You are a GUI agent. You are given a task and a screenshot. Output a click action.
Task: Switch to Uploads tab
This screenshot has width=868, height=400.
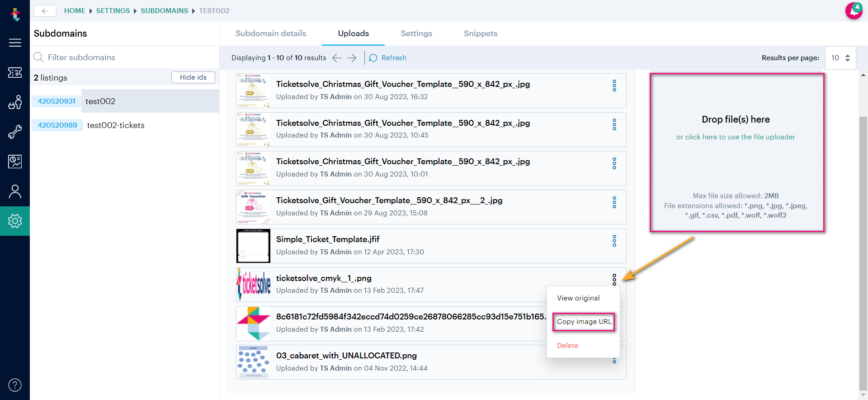coord(354,33)
